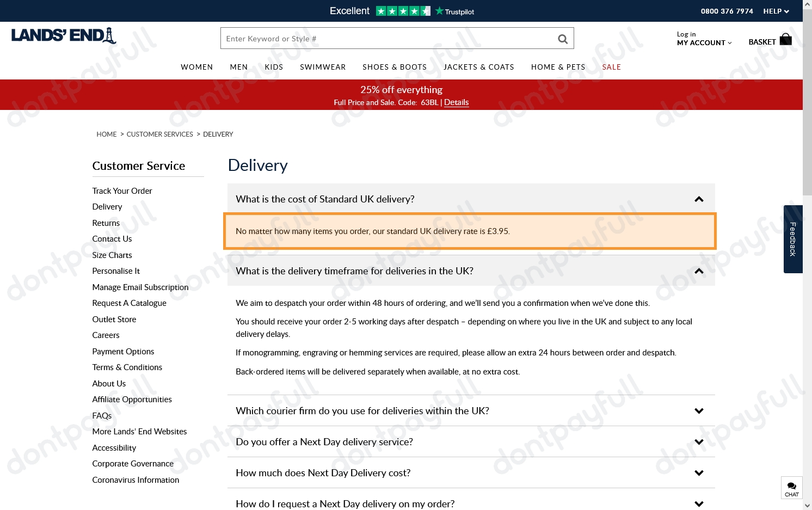Viewport: 812px width, 510px height.
Task: Click the Log in text
Action: pos(686,34)
